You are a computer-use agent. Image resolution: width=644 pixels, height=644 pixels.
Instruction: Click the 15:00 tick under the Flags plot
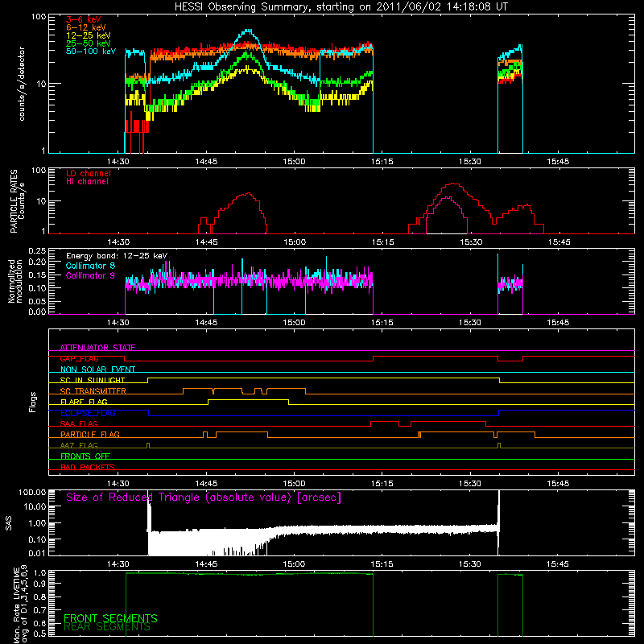[x=294, y=484]
